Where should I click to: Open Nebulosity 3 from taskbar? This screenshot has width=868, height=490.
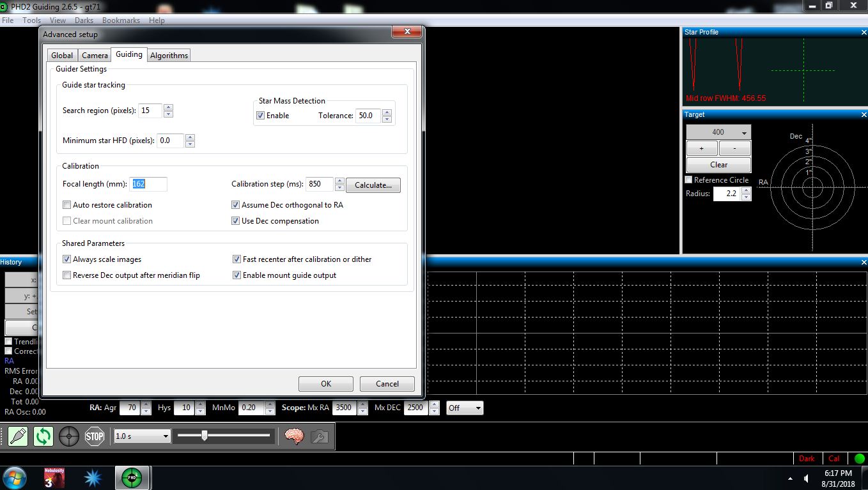pos(54,478)
